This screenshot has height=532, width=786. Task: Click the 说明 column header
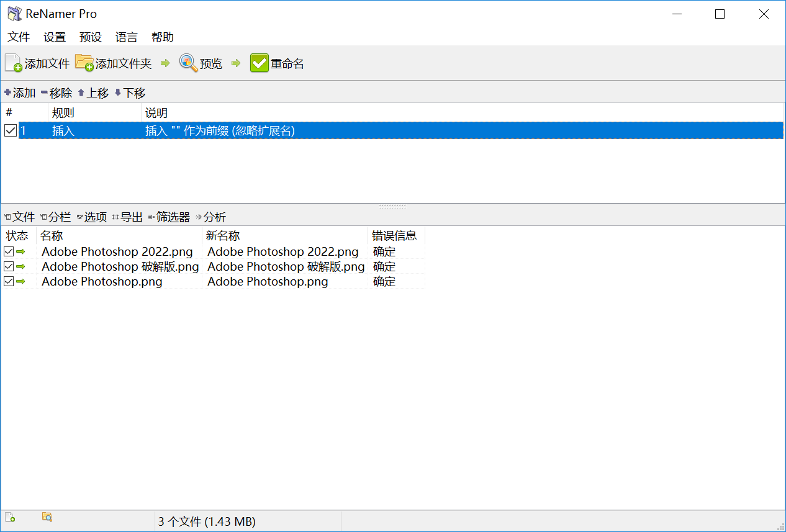coord(462,113)
